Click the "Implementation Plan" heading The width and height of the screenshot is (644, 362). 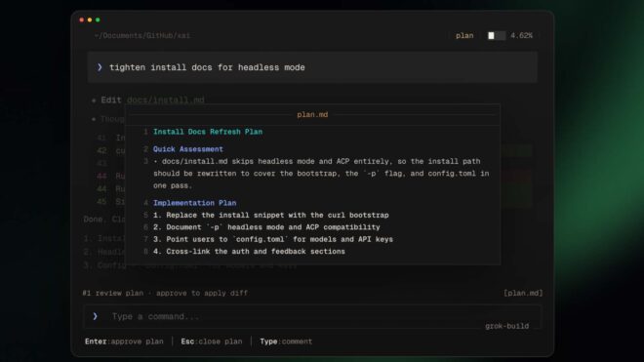click(x=195, y=203)
